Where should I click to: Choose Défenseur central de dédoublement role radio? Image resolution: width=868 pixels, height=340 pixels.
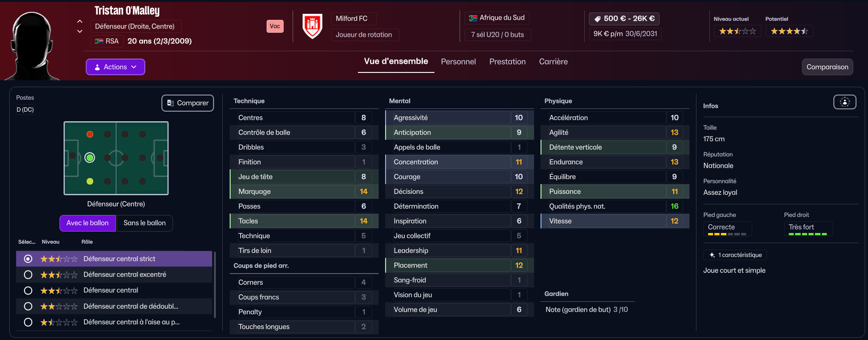(x=28, y=306)
